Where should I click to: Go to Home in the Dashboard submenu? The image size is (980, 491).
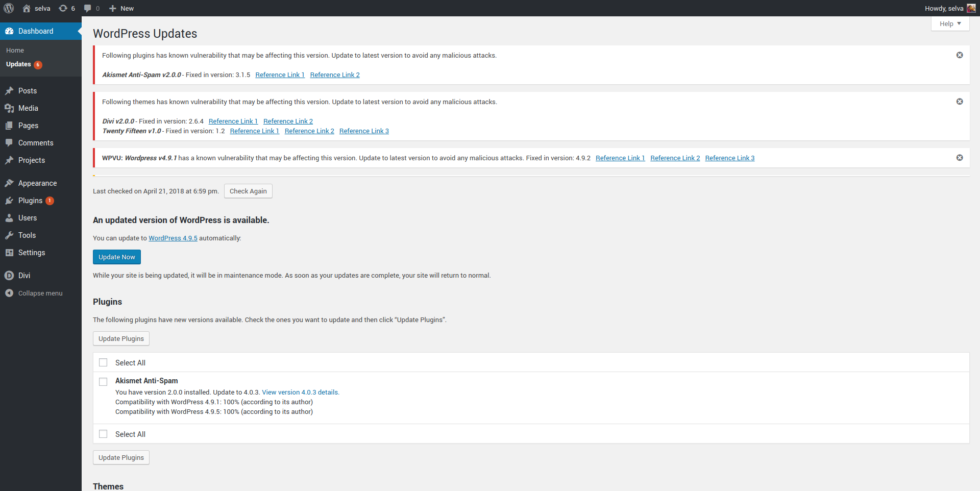point(15,51)
